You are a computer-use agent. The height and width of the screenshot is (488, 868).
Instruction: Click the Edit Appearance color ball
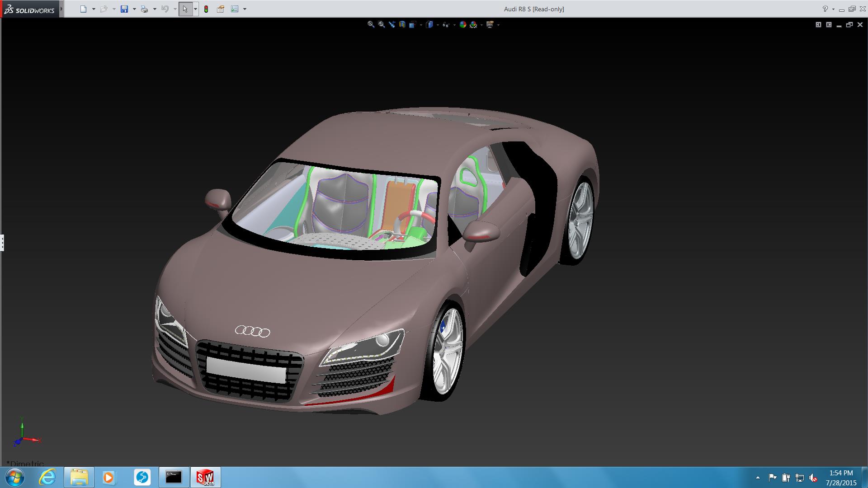coord(462,24)
